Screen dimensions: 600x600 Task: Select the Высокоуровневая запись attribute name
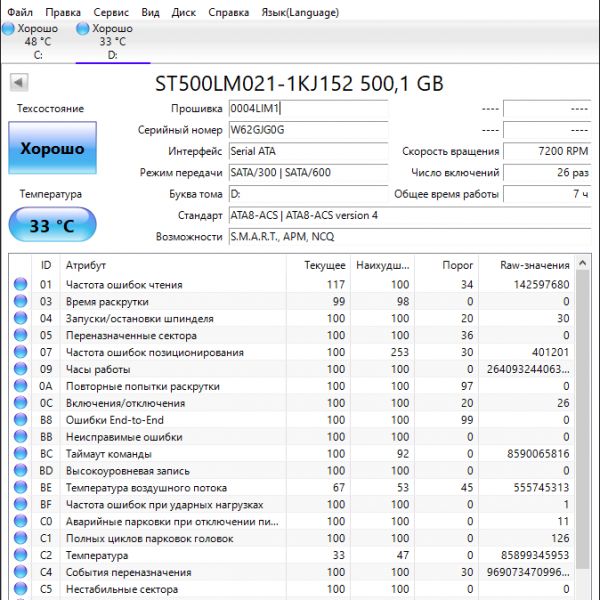point(127,471)
